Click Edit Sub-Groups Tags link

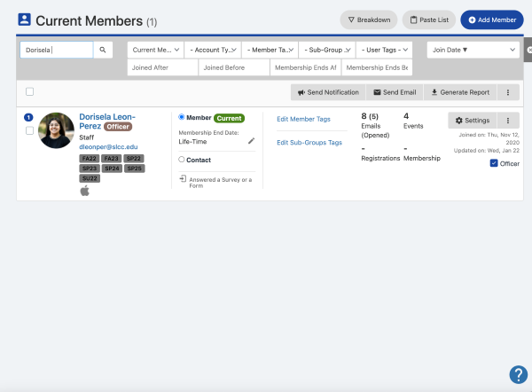[309, 143]
